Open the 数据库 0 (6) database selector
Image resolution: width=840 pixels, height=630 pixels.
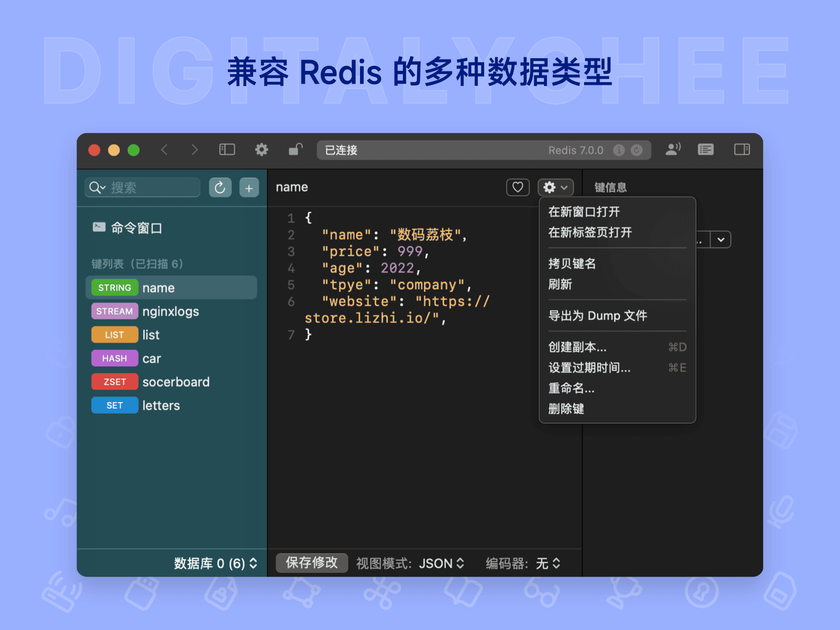coord(213,564)
